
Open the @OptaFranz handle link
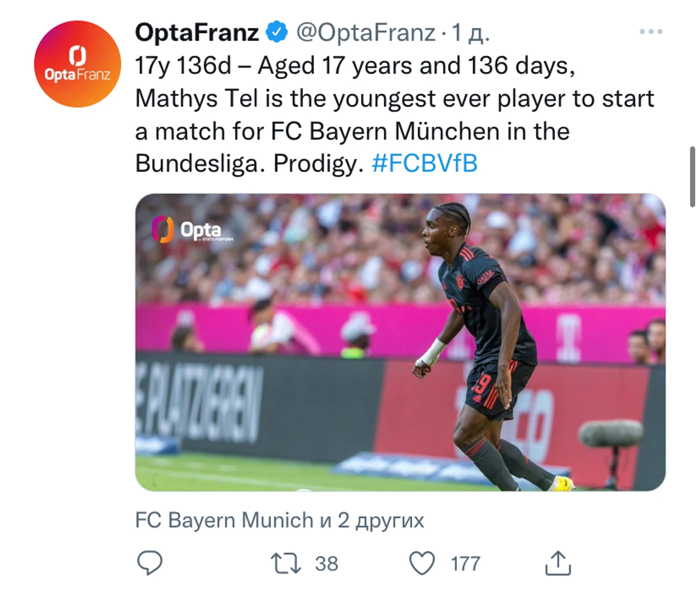366,33
